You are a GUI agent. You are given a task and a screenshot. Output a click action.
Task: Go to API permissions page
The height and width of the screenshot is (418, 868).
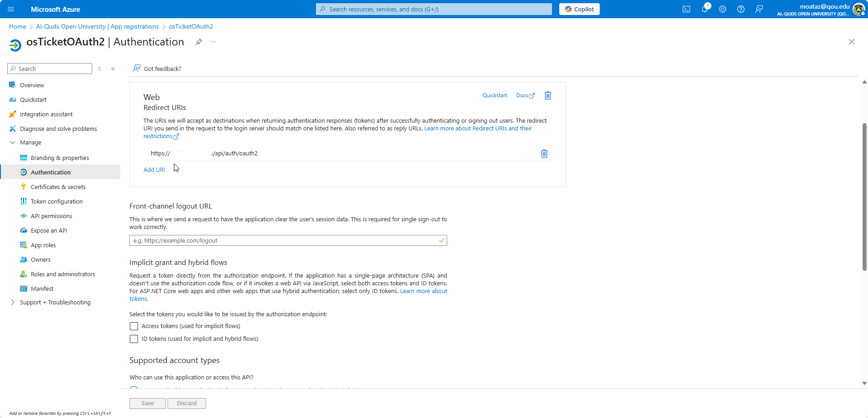pos(51,216)
